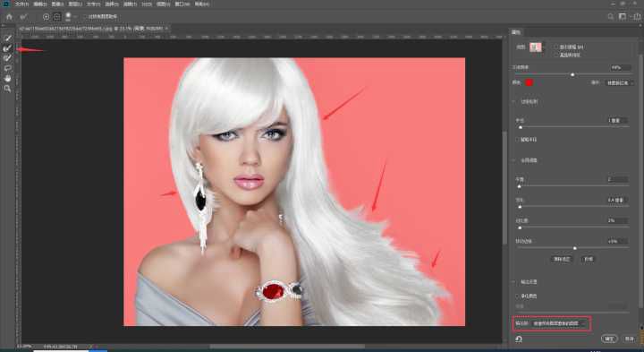Open the 文字 (Type) menu

[93, 4]
